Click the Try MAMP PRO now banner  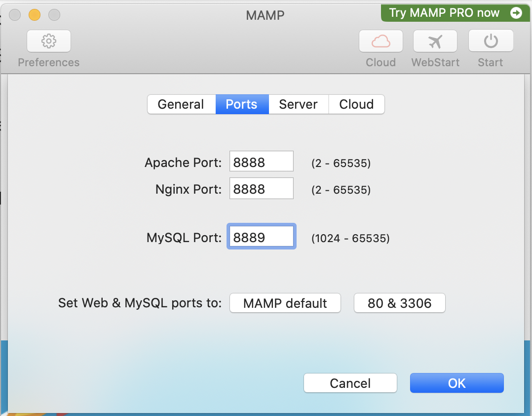tap(456, 13)
